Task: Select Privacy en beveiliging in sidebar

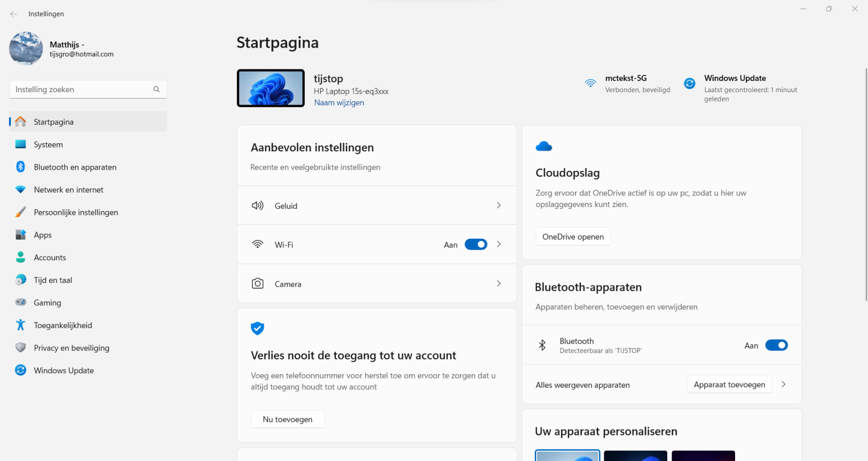Action: tap(71, 348)
